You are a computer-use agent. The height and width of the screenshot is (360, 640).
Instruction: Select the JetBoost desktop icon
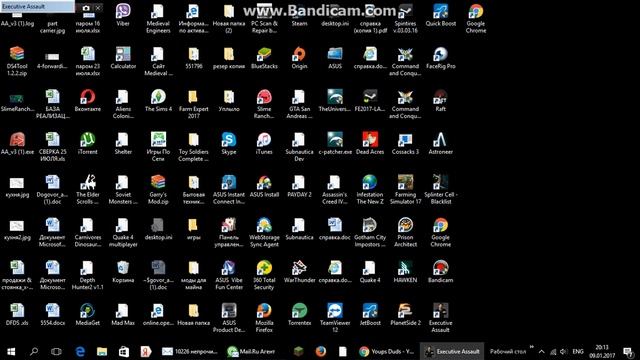point(370,315)
